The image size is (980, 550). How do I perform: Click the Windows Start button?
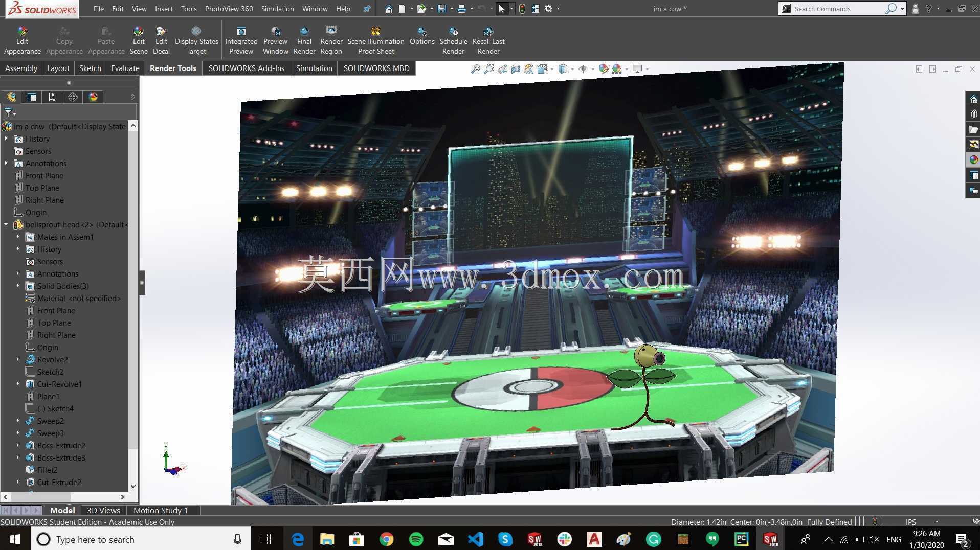pyautogui.click(x=15, y=539)
